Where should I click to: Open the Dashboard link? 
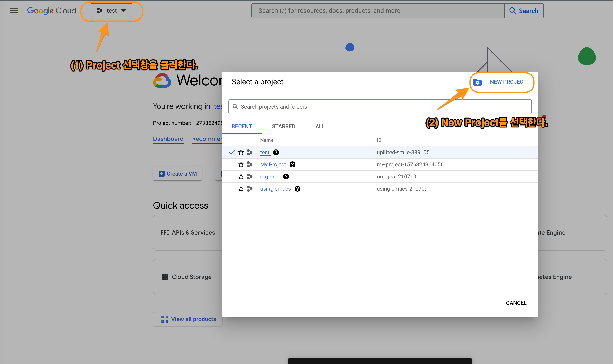[168, 139]
